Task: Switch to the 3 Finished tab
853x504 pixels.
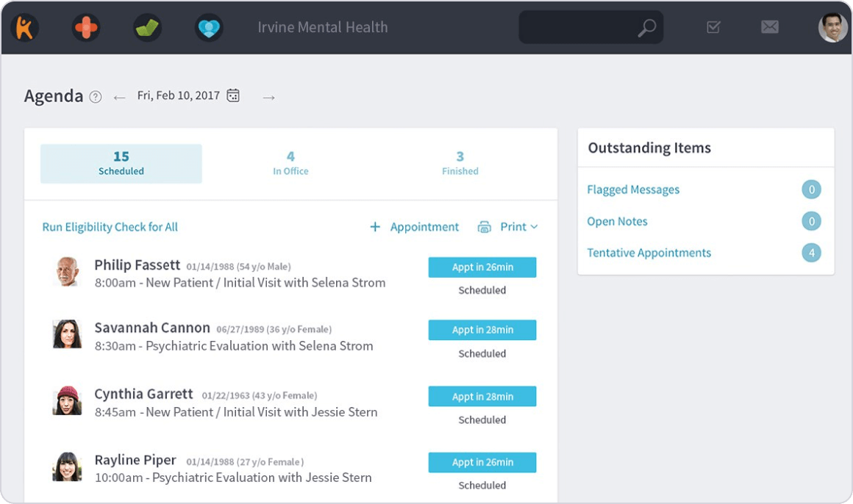Action: (460, 163)
